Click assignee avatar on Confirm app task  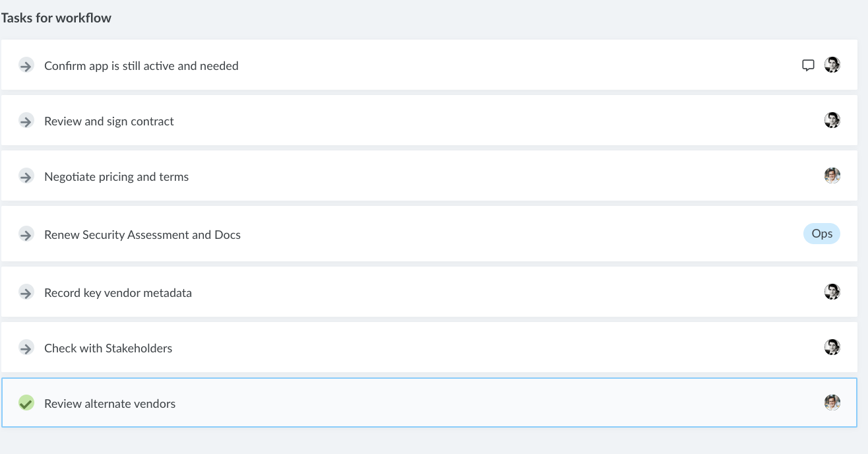click(832, 65)
